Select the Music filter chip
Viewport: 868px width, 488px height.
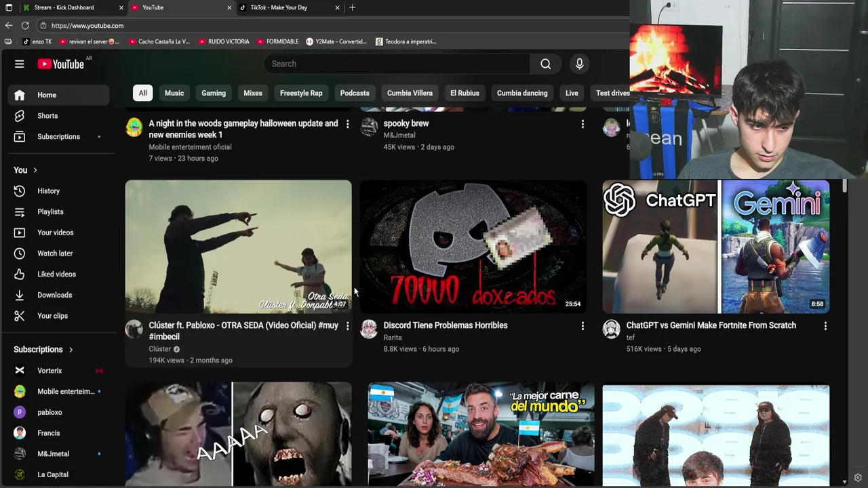click(x=174, y=93)
